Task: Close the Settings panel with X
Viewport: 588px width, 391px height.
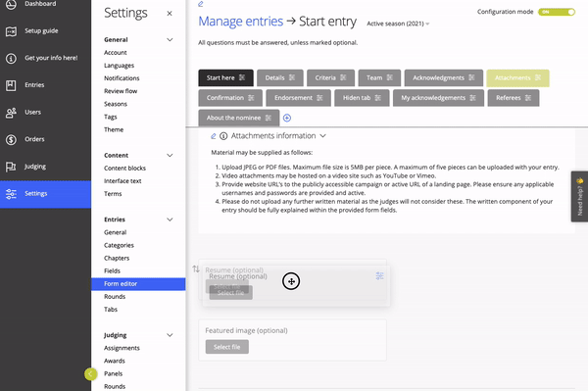Action: pyautogui.click(x=170, y=14)
